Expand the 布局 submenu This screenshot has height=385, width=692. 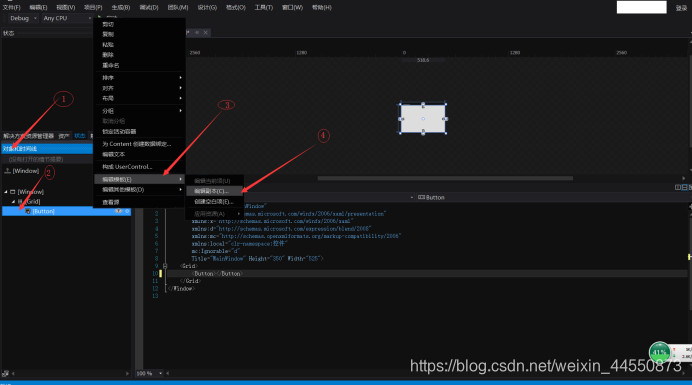(139, 98)
